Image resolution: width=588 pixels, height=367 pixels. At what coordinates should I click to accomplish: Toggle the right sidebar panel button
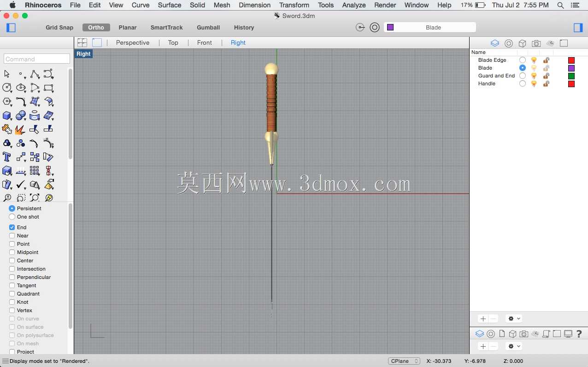[x=578, y=28]
